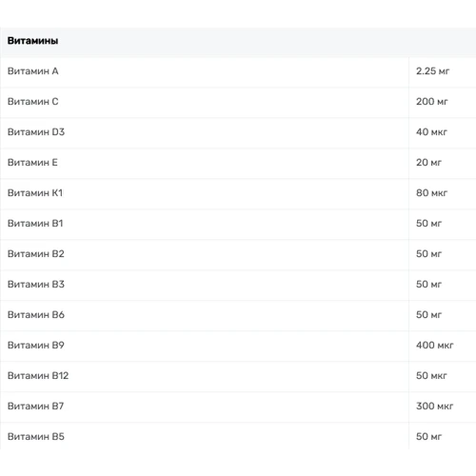The width and height of the screenshot is (476, 476).
Task: Click the Витамины section header
Action: point(32,41)
